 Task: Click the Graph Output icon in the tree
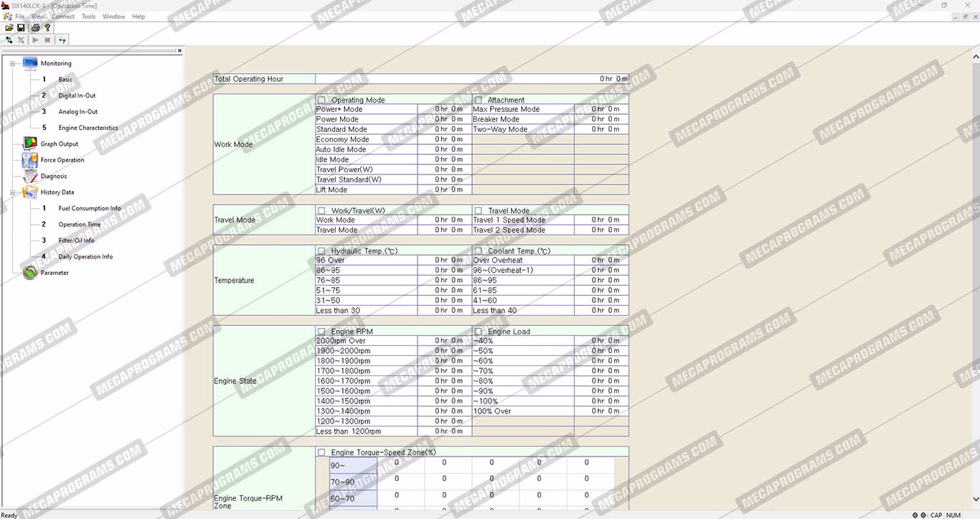click(x=30, y=144)
